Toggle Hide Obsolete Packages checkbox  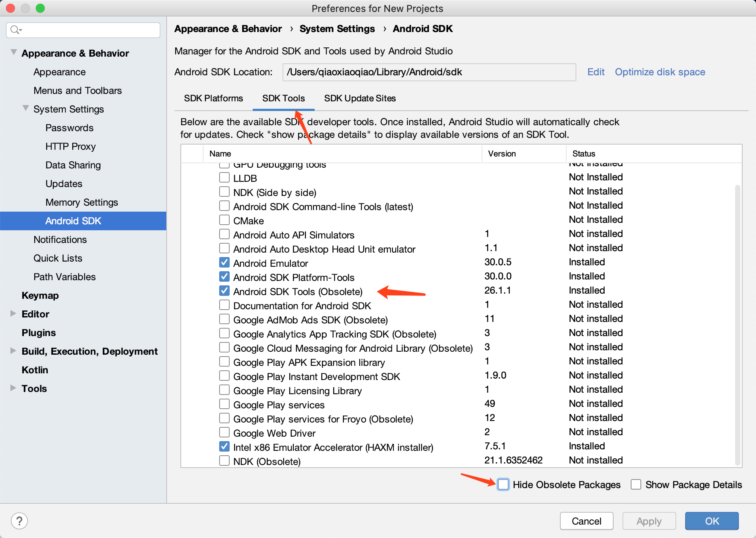click(503, 484)
